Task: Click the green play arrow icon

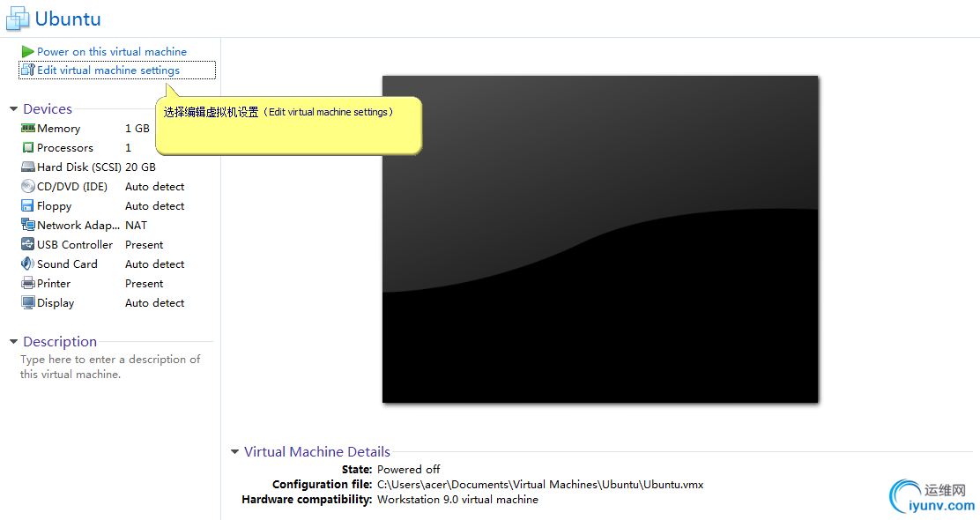Action: (27, 51)
